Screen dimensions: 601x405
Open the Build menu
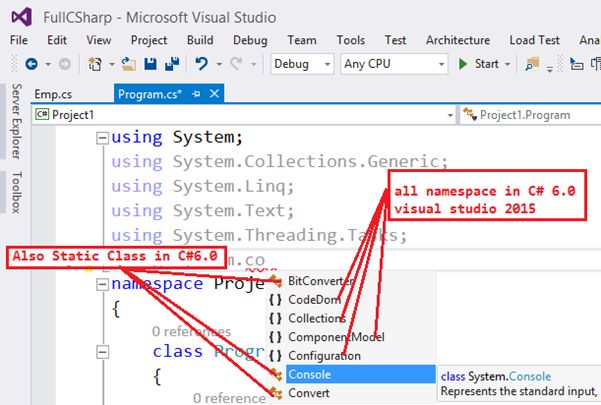[200, 40]
